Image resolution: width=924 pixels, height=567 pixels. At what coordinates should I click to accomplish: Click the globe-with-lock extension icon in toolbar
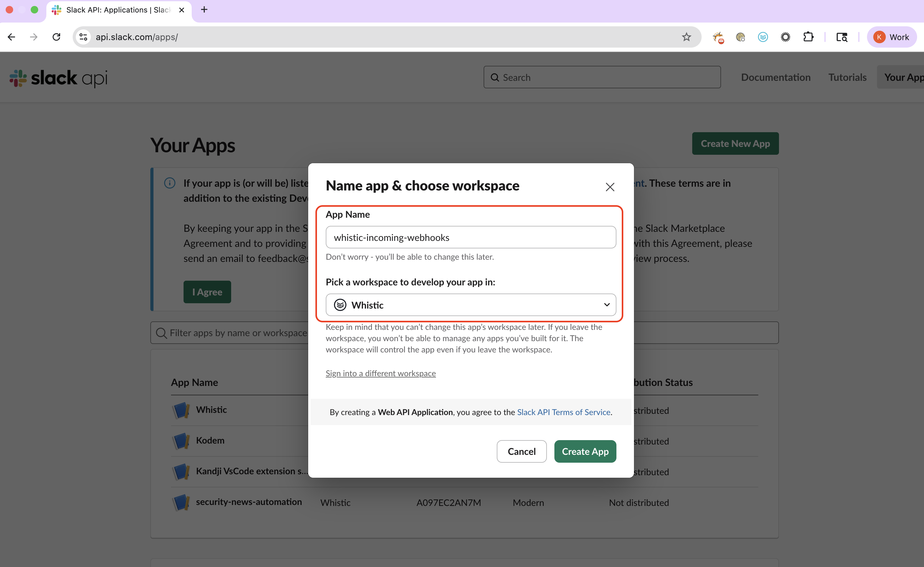click(740, 37)
